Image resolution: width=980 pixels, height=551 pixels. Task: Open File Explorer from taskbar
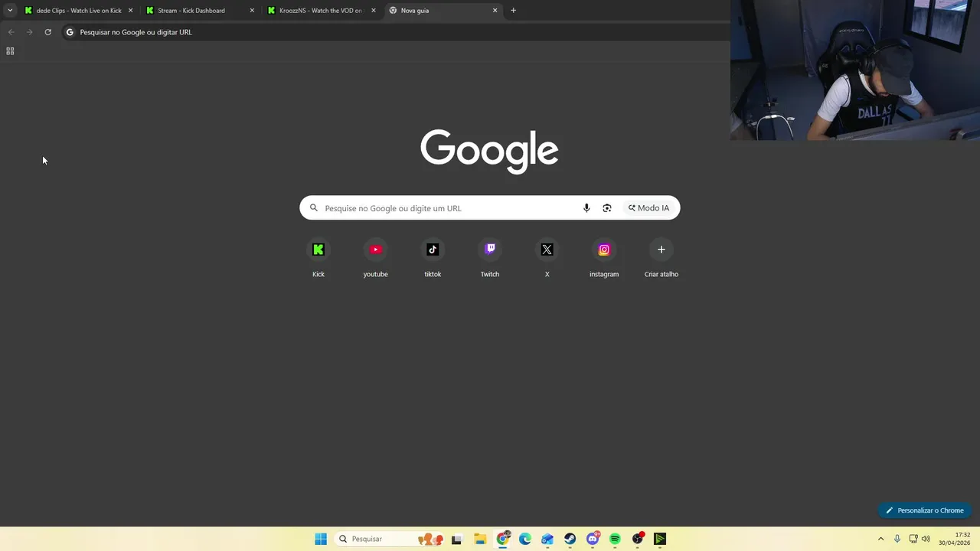click(x=480, y=539)
